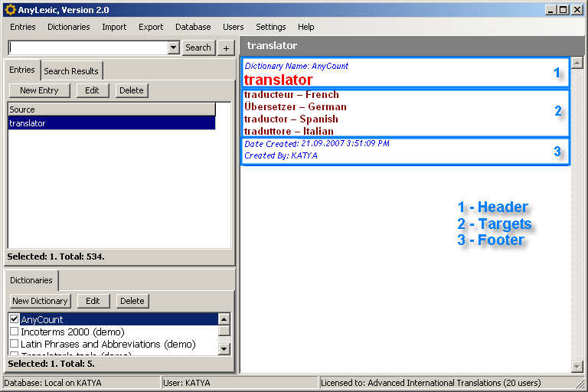Click the plus button next to Search
Image resolution: width=588 pixels, height=392 pixels.
tap(226, 48)
